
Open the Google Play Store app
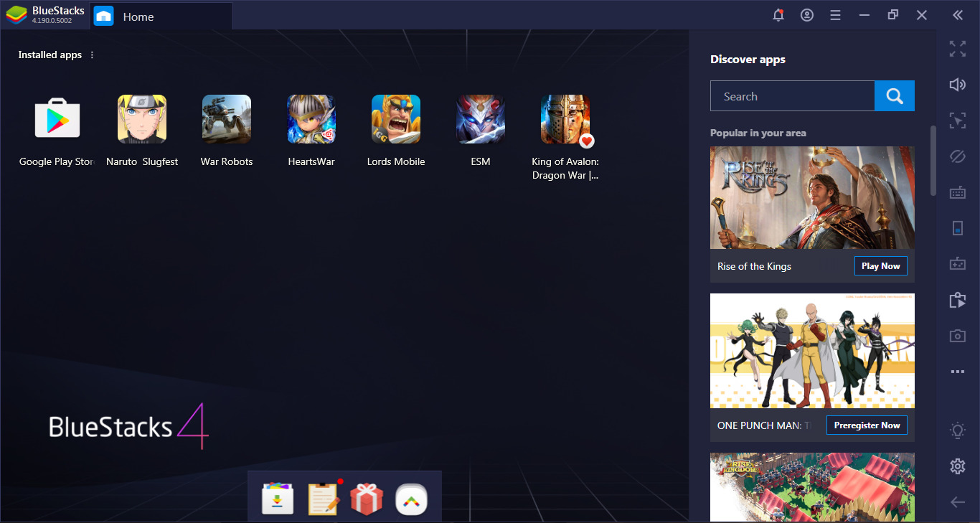57,119
